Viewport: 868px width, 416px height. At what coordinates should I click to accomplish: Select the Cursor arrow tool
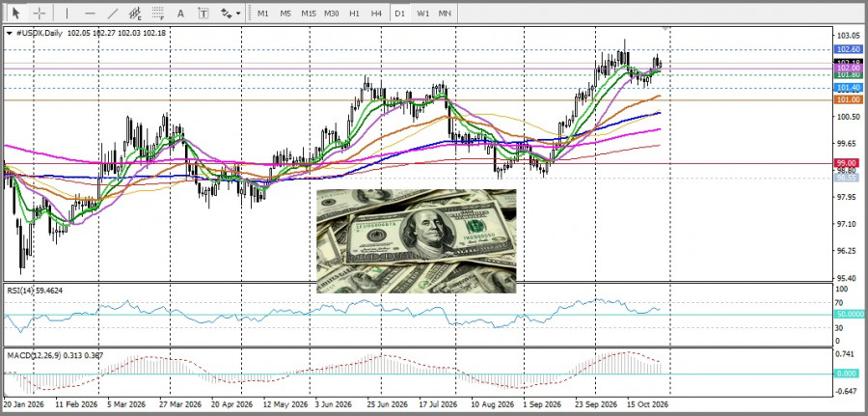click(15, 13)
